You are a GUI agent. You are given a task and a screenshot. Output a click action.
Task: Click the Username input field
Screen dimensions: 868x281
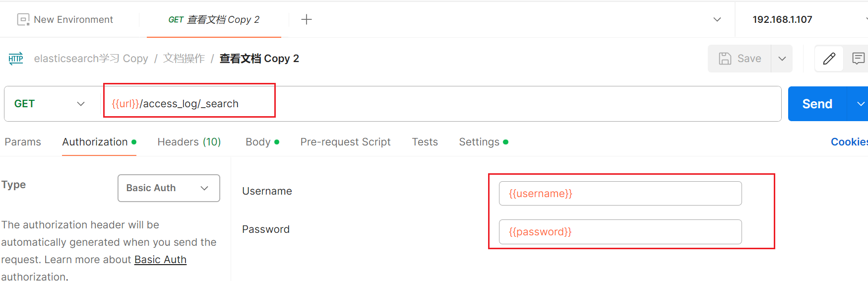tap(620, 194)
